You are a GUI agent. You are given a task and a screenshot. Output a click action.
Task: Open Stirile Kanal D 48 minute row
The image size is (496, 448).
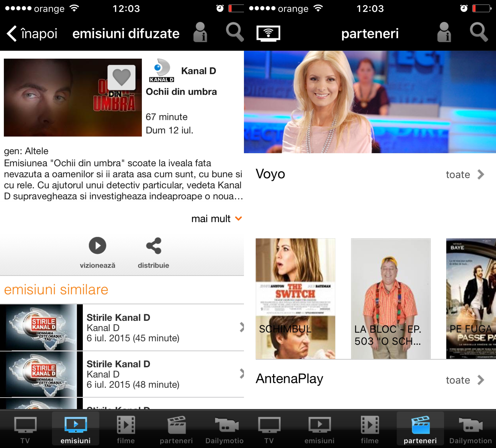122,374
